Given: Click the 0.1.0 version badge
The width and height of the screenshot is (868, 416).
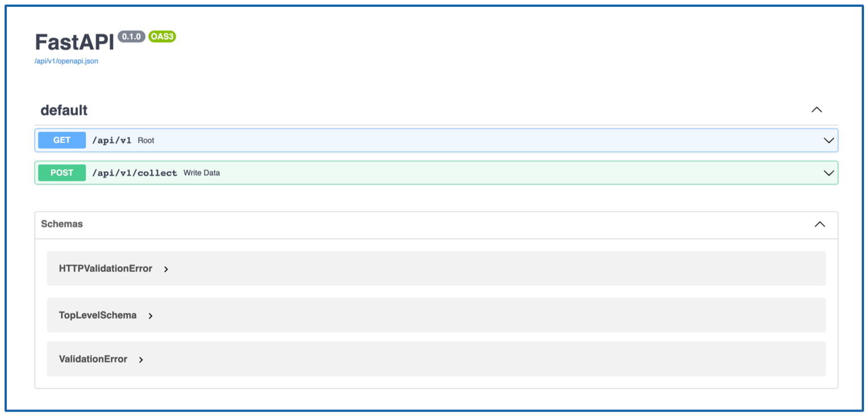Looking at the screenshot, I should point(131,37).
